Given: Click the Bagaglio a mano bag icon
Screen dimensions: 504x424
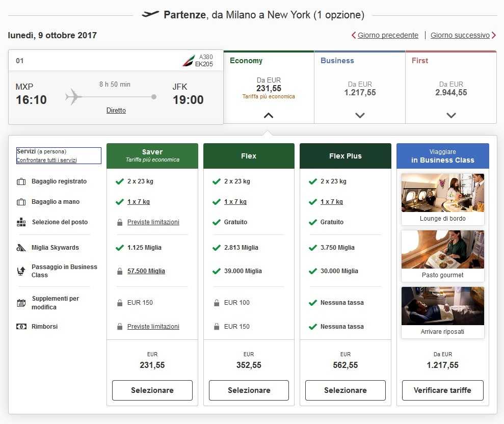Looking at the screenshot, I should click(21, 202).
